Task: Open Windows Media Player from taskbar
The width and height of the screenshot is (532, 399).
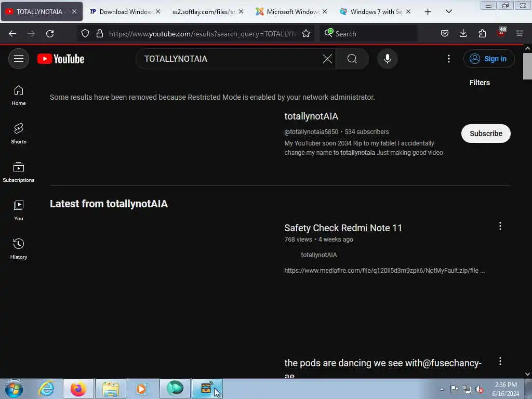Action: click(142, 389)
